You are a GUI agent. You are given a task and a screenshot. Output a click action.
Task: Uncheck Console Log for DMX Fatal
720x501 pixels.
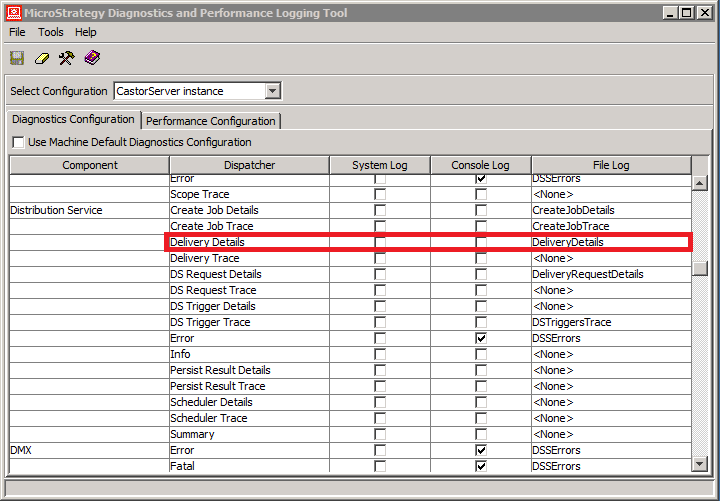(481, 466)
